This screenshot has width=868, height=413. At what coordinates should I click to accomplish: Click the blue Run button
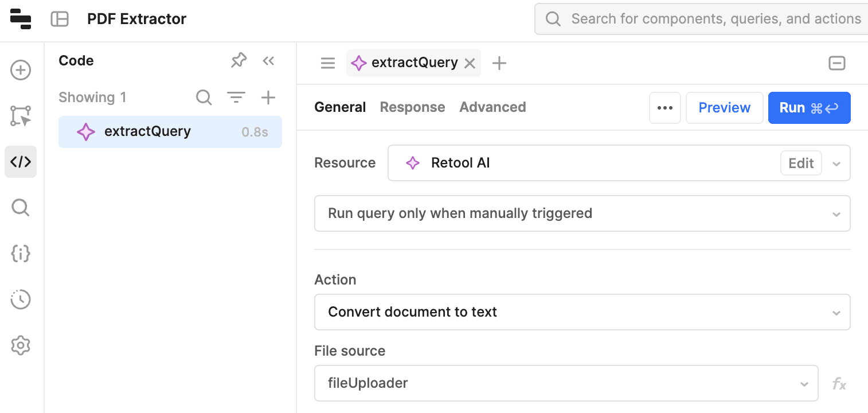(x=809, y=108)
